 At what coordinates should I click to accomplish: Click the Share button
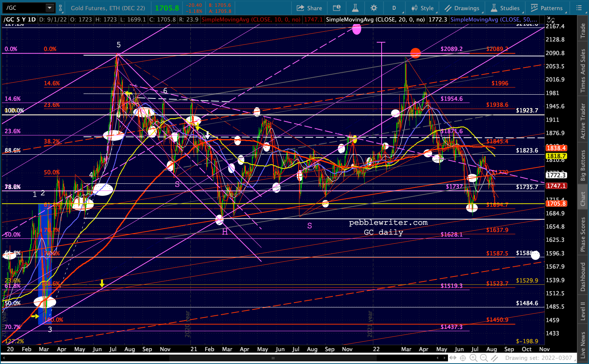click(309, 8)
